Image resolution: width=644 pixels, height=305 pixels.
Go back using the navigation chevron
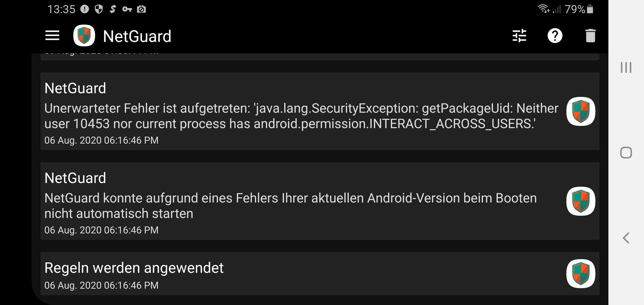(x=626, y=238)
